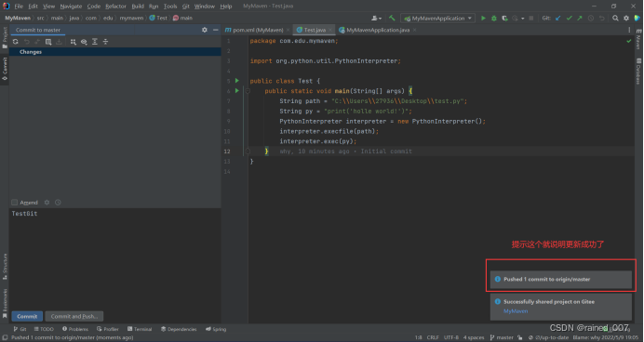
Task: Run class Test from the gutter arrow on line 5
Action: click(237, 81)
